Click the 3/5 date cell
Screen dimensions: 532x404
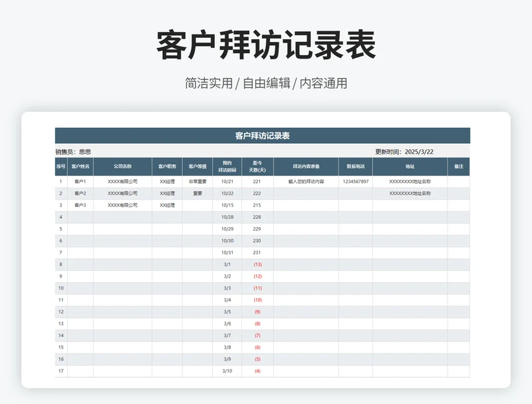227,311
